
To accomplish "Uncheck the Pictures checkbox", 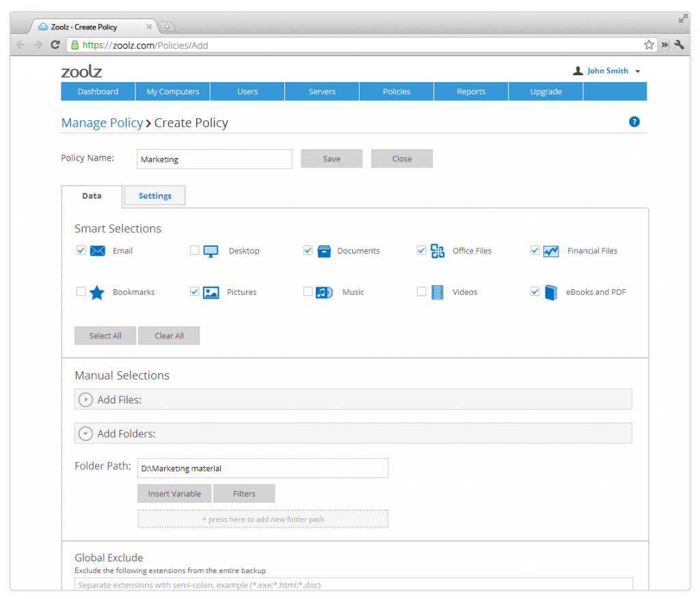I will 195,291.
